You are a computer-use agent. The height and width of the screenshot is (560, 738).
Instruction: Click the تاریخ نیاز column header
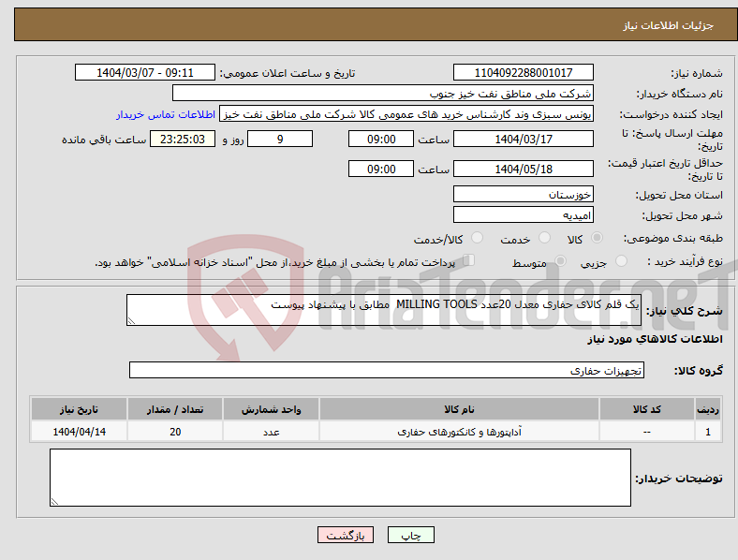[79, 409]
